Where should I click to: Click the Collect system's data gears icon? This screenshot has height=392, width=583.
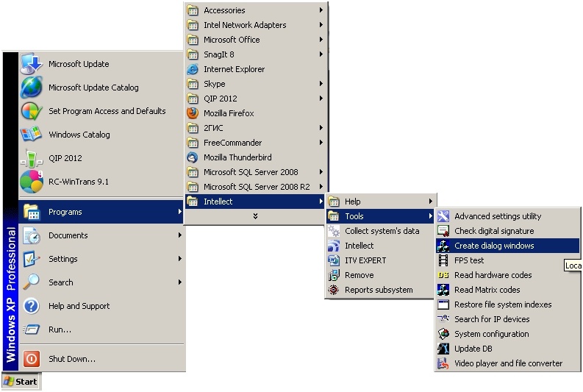(334, 231)
